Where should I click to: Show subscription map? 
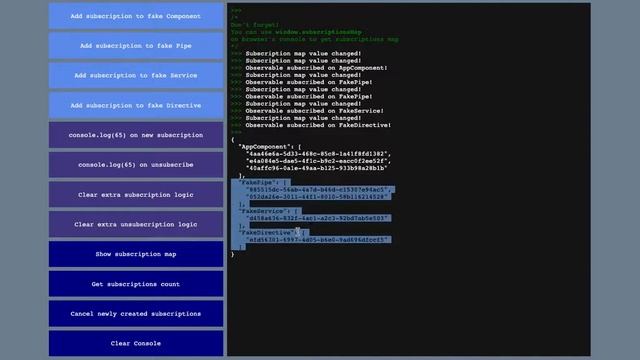[x=136, y=254]
